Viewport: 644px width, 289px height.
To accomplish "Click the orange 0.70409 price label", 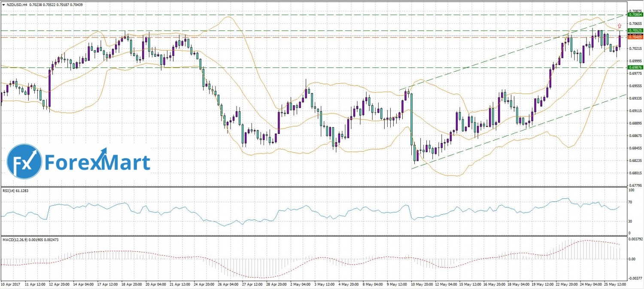I will 635,37.
